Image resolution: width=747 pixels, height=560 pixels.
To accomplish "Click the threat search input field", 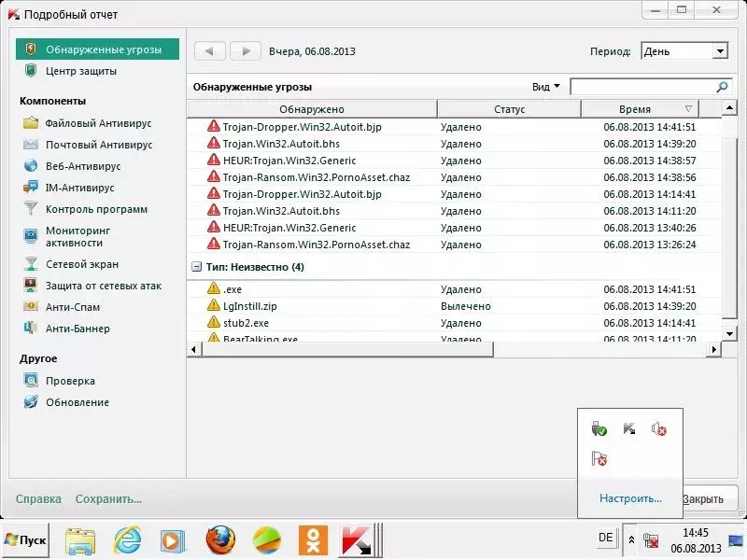I will tap(643, 87).
